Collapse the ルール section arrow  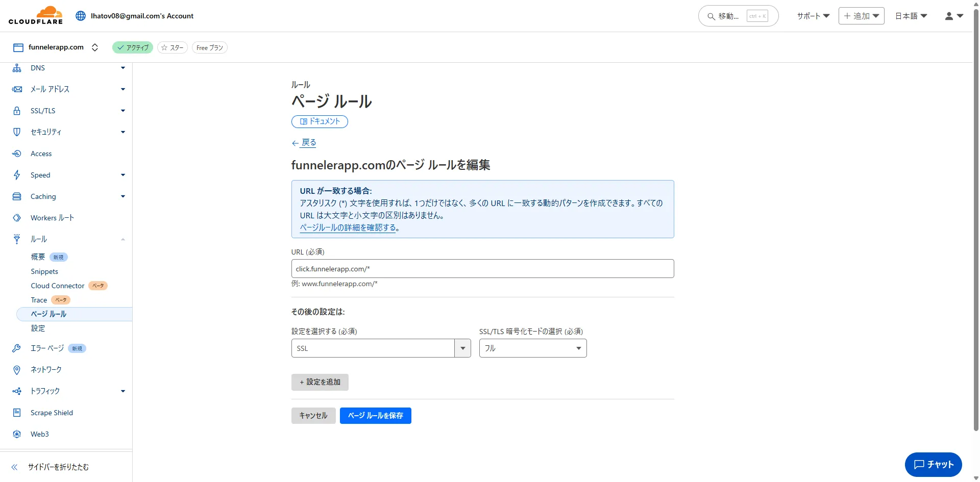click(x=123, y=239)
